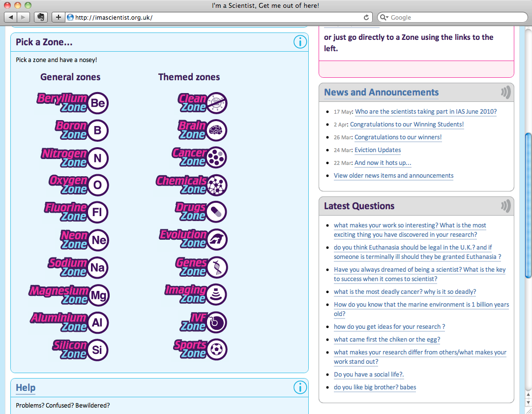Viewport: 532px width, 414px height.
Task: Open the Brain Zone icon
Action: point(203,130)
